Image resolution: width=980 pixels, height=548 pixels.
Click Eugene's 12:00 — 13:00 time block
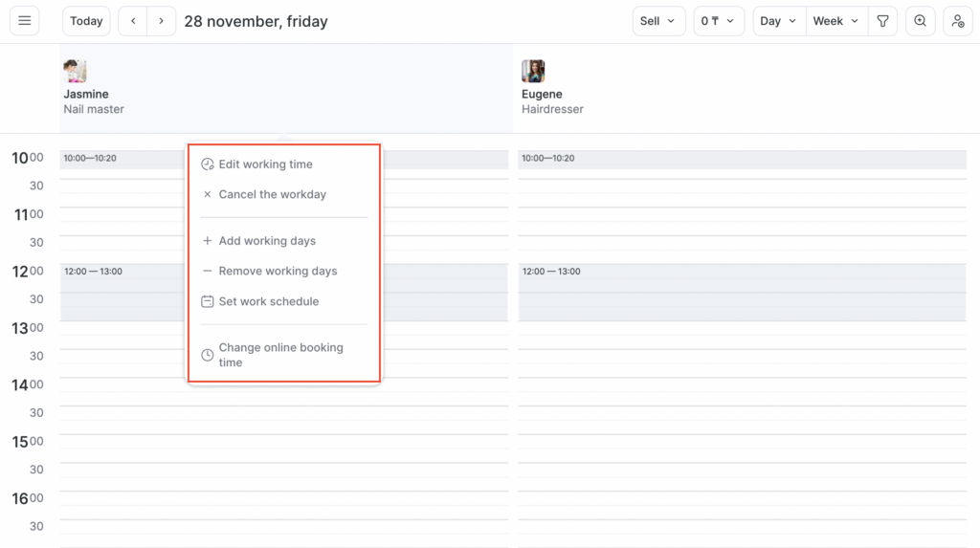pyautogui.click(x=742, y=292)
